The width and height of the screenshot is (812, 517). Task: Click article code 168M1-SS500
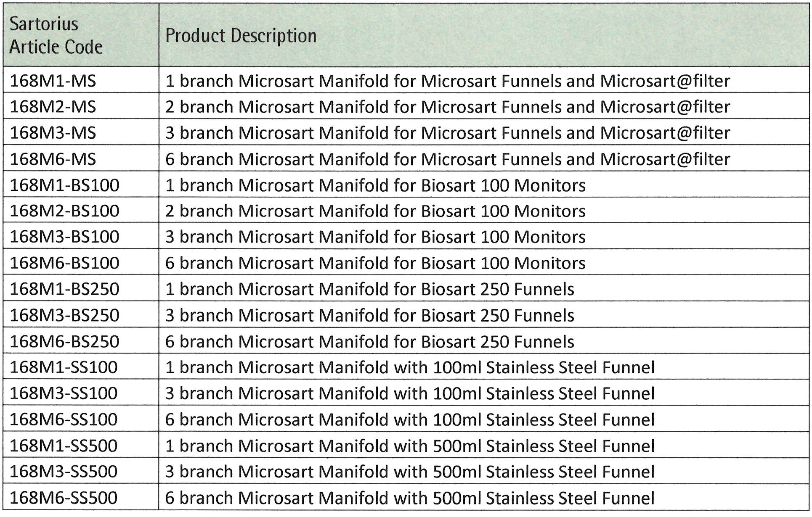coord(64,446)
